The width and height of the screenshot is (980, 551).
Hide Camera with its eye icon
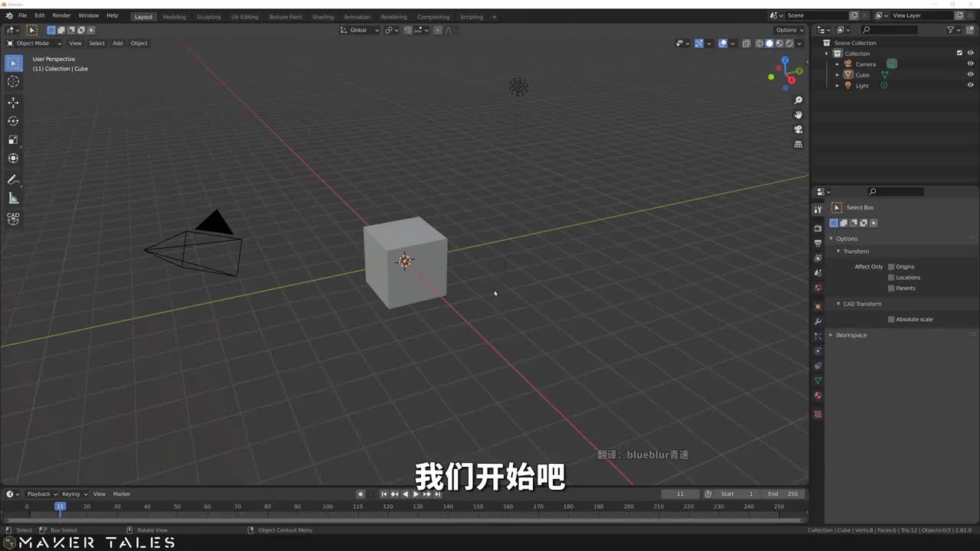[970, 64]
